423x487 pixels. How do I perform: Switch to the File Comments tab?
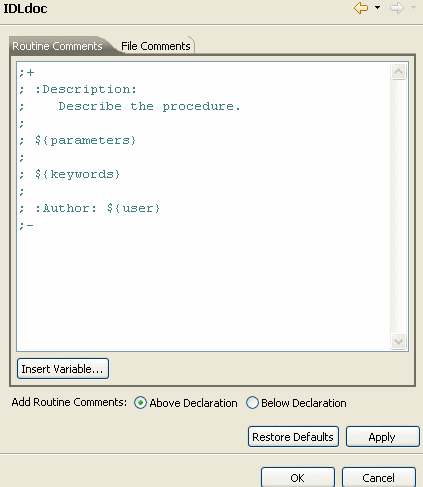156,46
